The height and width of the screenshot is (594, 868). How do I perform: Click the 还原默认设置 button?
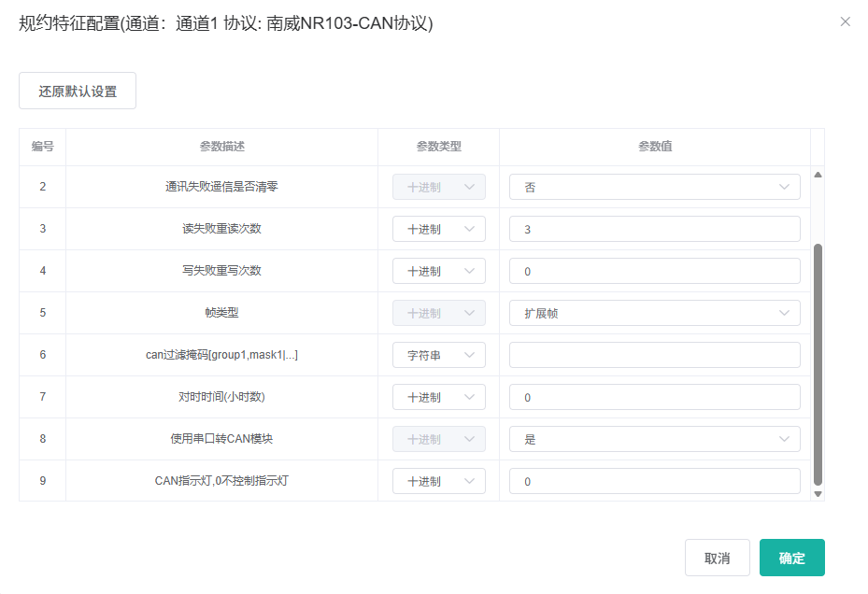click(x=77, y=91)
